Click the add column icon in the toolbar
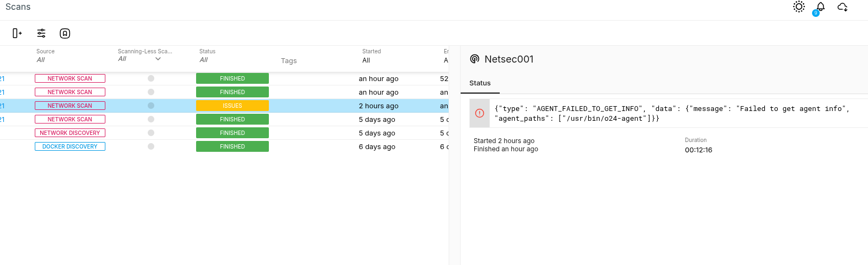 click(17, 33)
